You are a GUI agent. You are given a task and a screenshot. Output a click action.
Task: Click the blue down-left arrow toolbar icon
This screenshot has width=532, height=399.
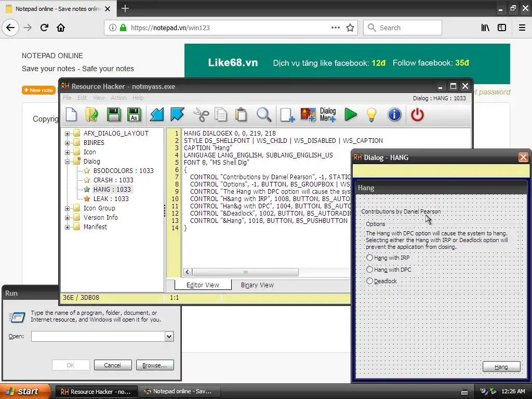click(157, 115)
